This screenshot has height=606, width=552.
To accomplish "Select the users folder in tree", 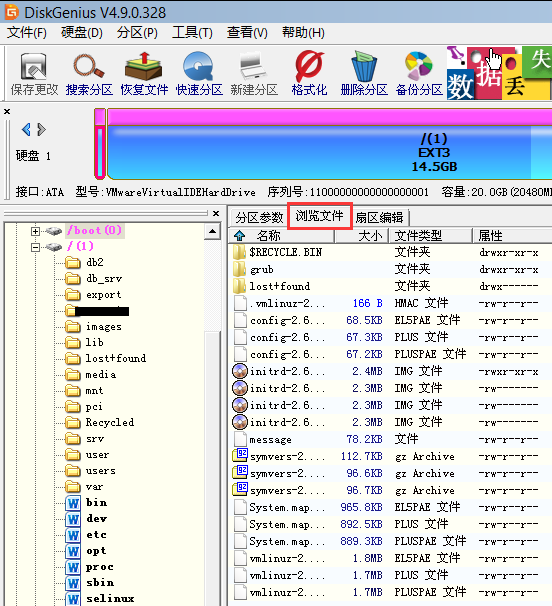I will tap(101, 471).
